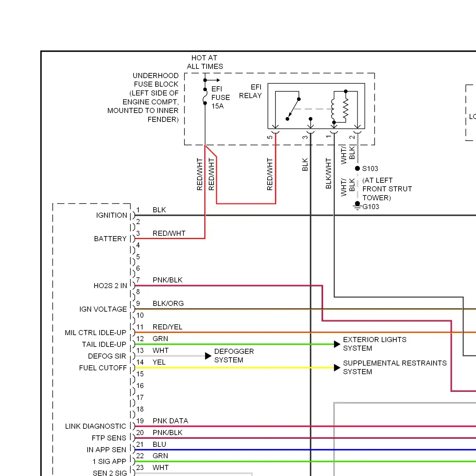Image resolution: width=476 pixels, height=476 pixels.
Task: Click the S103 splice dot
Action: [357, 169]
